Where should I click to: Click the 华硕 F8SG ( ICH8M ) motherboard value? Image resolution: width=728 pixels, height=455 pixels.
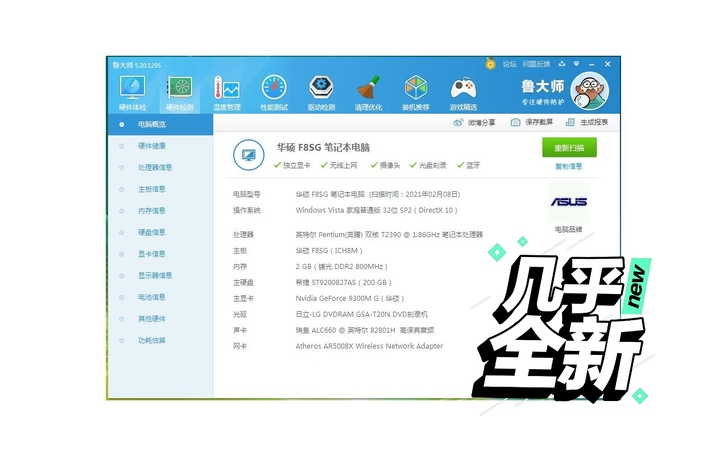(x=329, y=251)
